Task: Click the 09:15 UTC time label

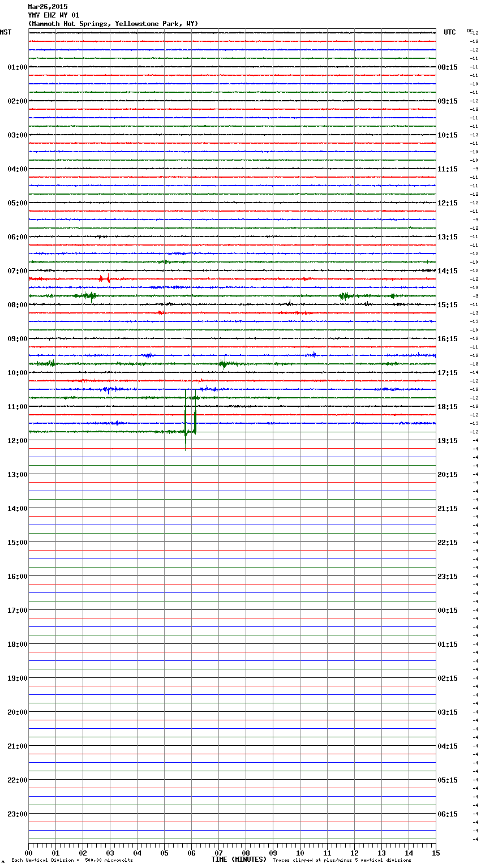Action: [448, 101]
